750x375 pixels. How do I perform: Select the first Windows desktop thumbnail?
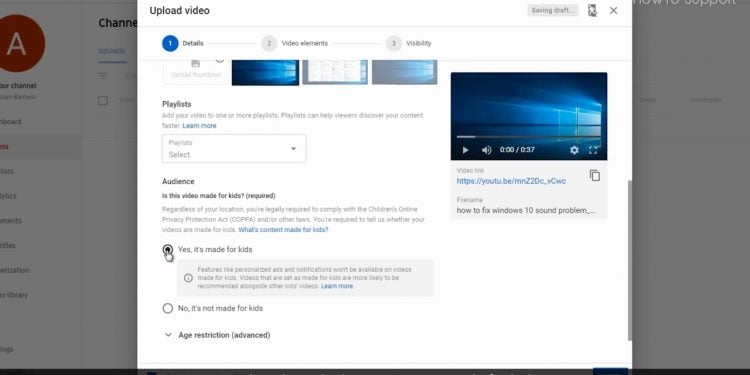pyautogui.click(x=265, y=72)
